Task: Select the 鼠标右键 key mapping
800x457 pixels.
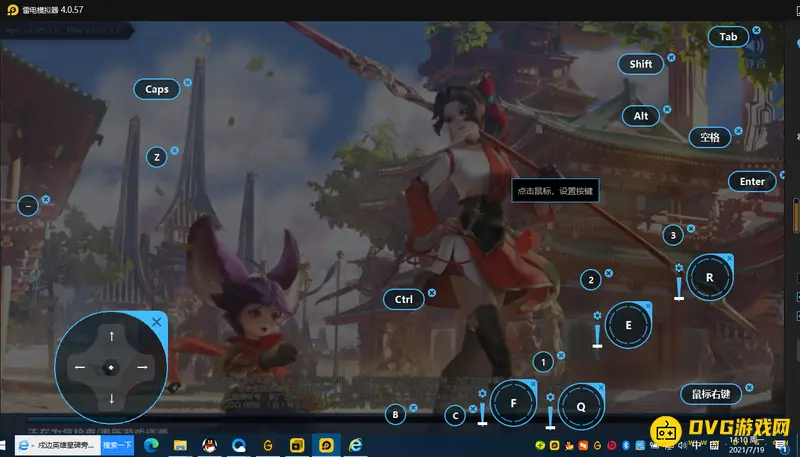Action: pyautogui.click(x=711, y=393)
